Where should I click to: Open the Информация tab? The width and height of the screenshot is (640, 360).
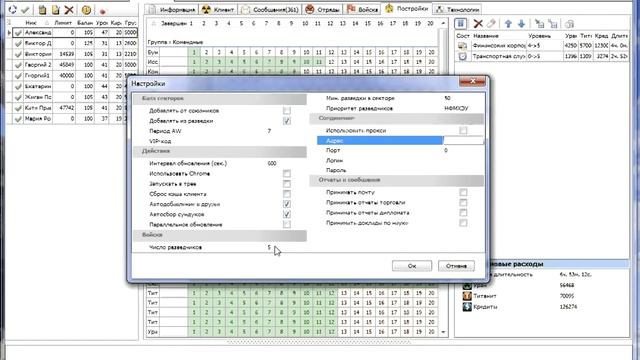point(172,9)
